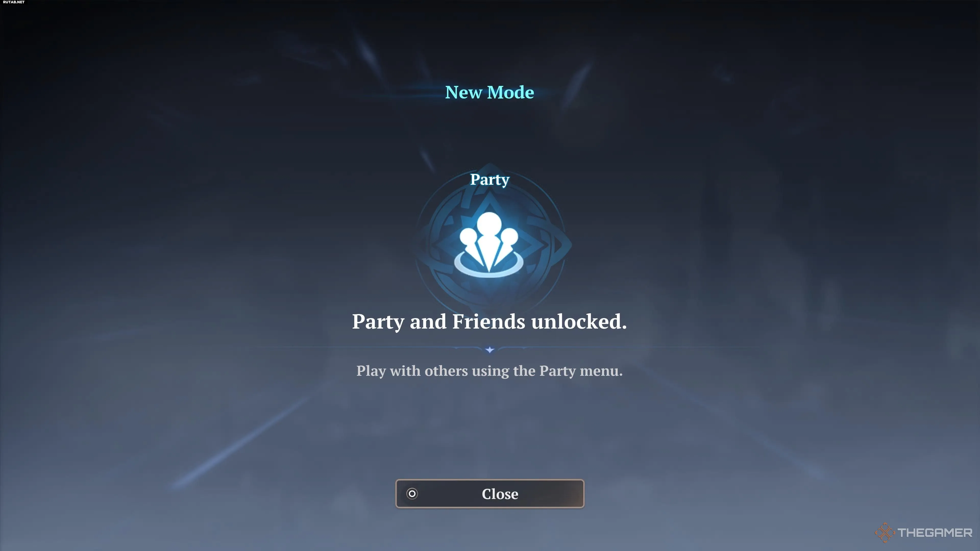
Task: Click the four-pointed star divider ornament
Action: 490,349
